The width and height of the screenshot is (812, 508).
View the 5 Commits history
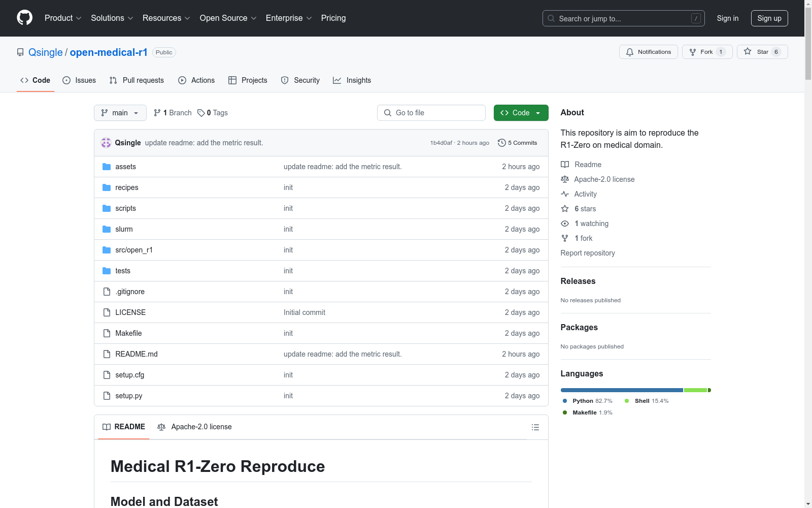(x=517, y=143)
